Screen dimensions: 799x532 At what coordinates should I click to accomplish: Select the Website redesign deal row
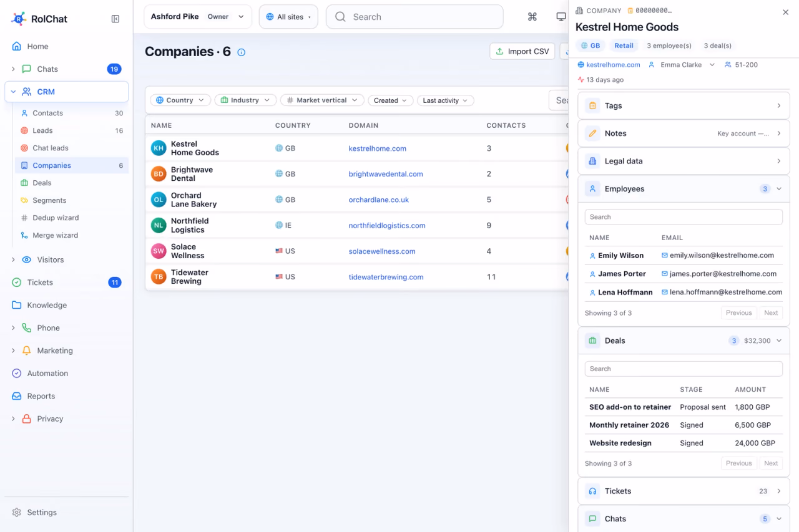point(684,443)
